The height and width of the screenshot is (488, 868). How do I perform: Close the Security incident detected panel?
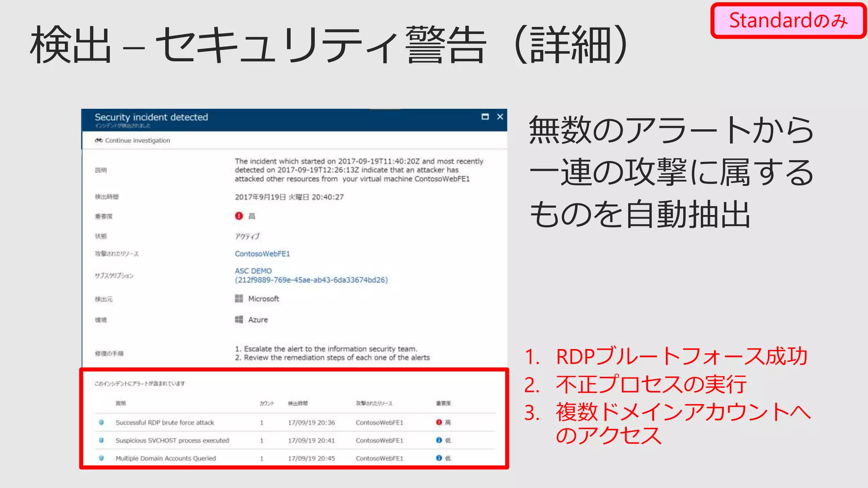[x=500, y=116]
